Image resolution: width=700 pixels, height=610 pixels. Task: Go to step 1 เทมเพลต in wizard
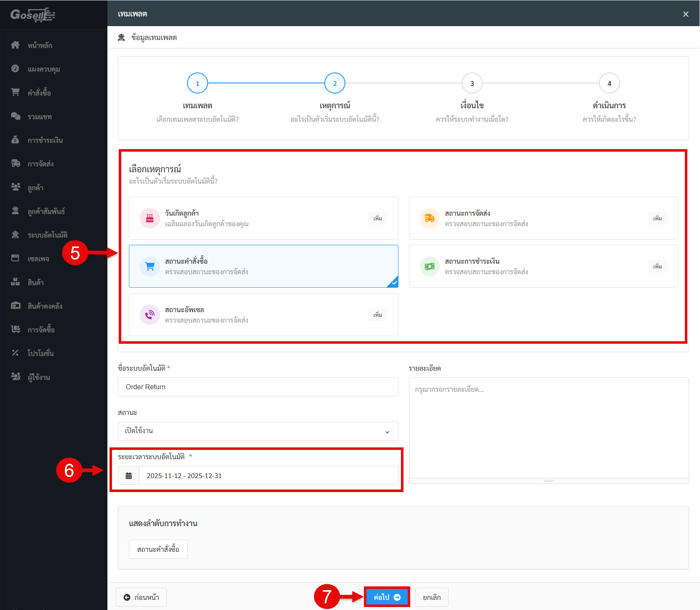click(x=198, y=83)
